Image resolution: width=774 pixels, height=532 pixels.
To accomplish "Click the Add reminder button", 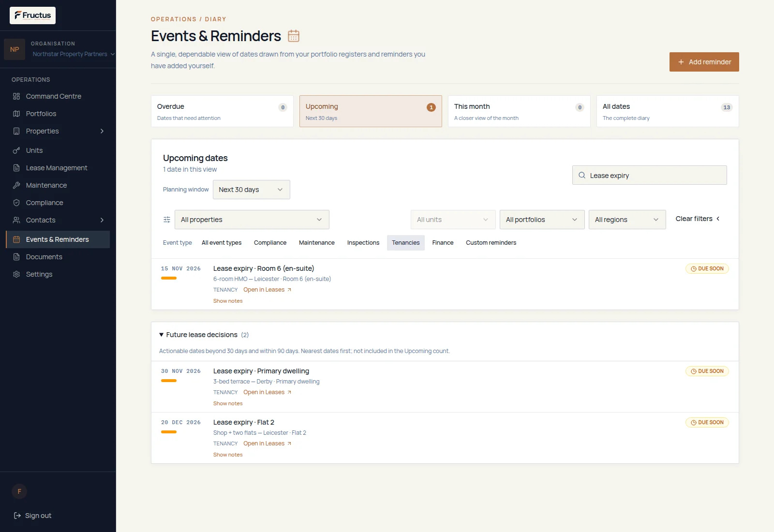I will [704, 62].
